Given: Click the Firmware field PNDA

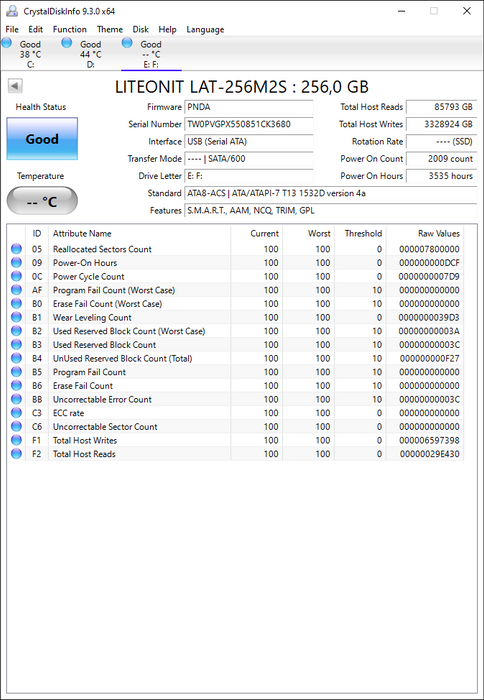Looking at the screenshot, I should (249, 107).
